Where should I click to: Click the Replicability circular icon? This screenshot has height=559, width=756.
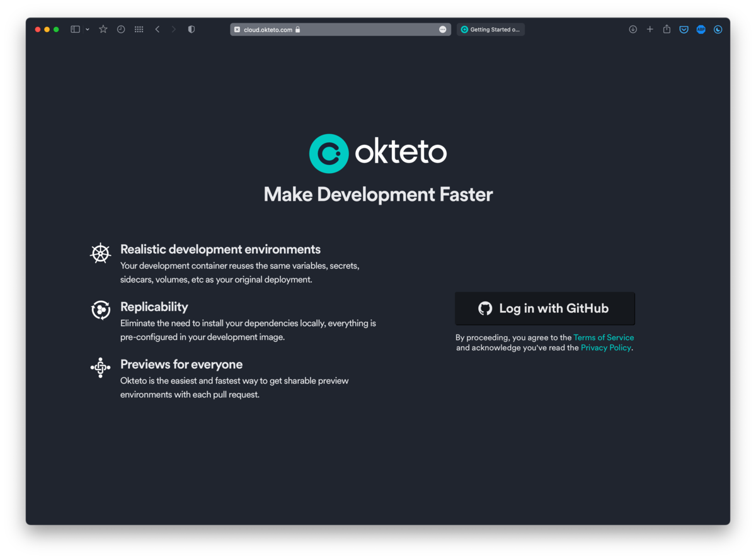point(101,310)
